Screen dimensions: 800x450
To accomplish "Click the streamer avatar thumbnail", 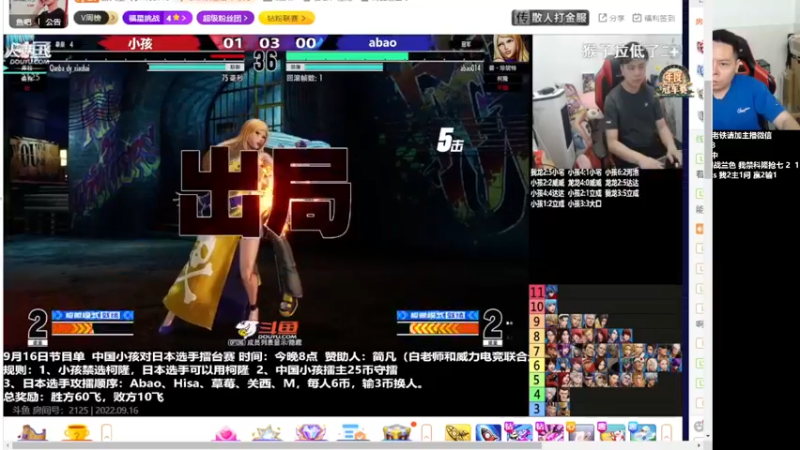I will 38,13.
